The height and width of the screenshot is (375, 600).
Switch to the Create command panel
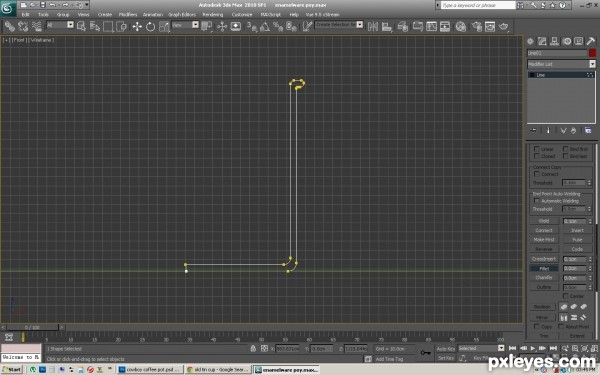tap(530, 41)
